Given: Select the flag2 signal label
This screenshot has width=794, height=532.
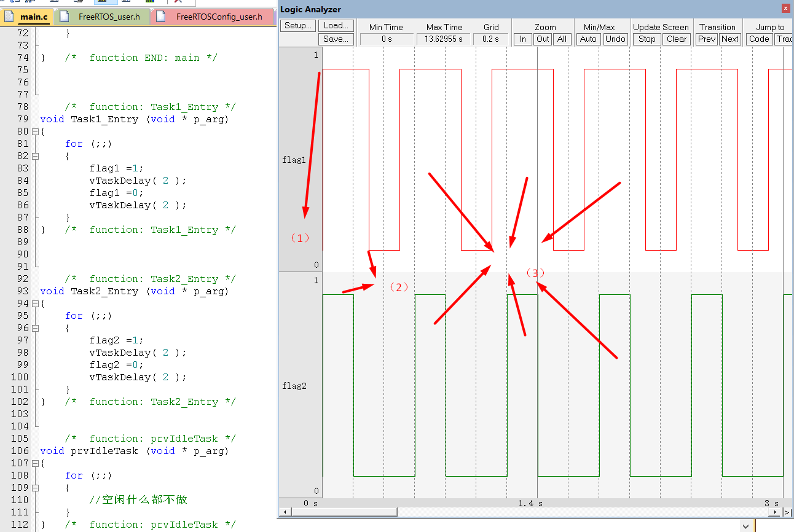Looking at the screenshot, I should 294,386.
